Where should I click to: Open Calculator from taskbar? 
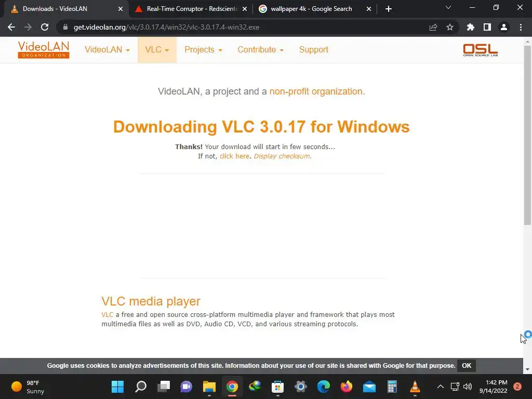point(392,387)
